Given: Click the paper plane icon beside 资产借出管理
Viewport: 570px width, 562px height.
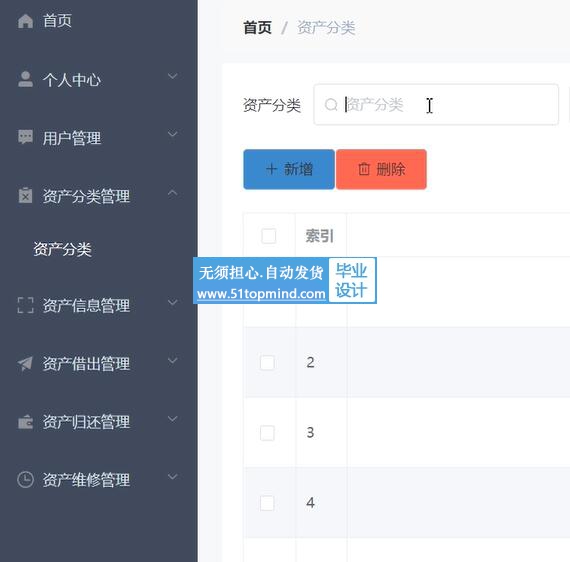Looking at the screenshot, I should pyautogui.click(x=25, y=363).
